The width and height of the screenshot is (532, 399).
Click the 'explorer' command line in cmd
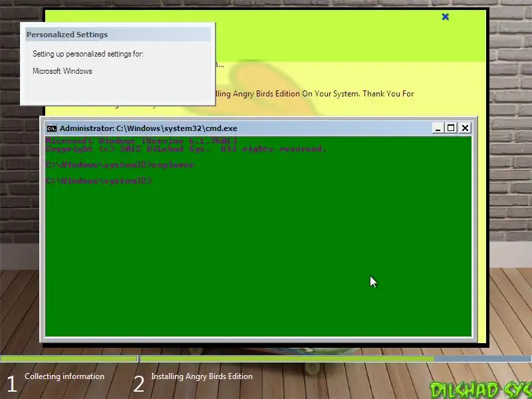(x=120, y=165)
